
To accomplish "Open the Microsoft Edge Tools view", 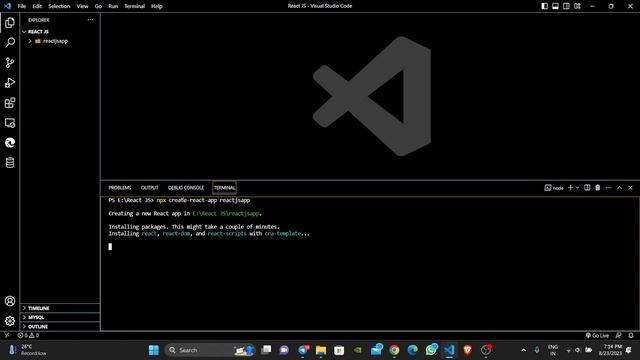I will tap(10, 142).
